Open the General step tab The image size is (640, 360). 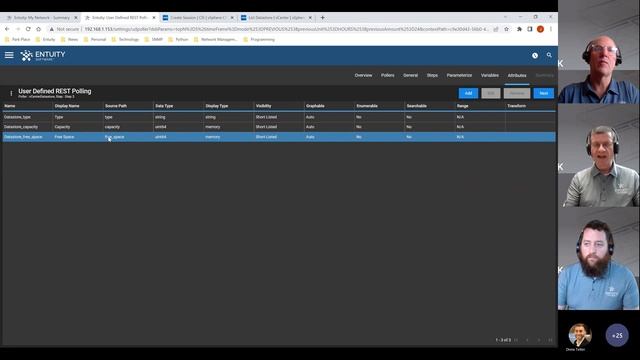(x=410, y=76)
